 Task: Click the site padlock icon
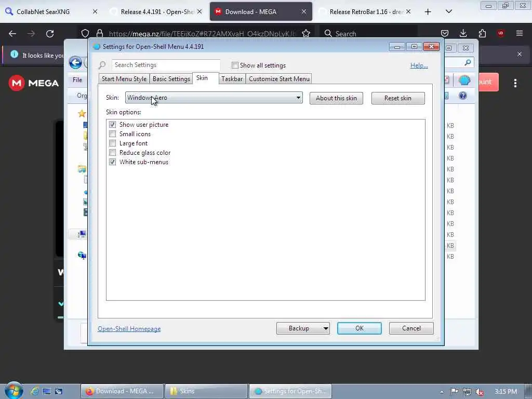99,33
